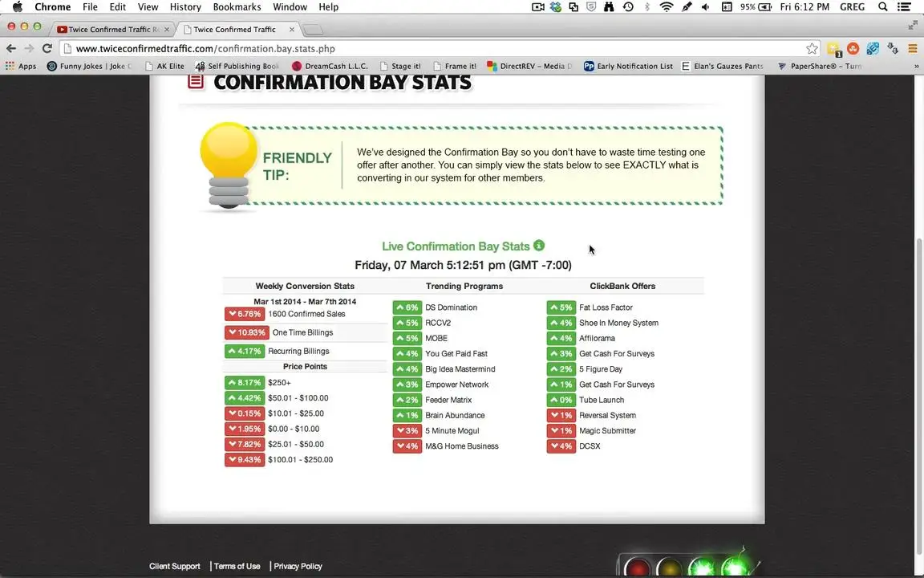The image size is (924, 578).
Task: Click the 'Fat Loss Factor' ClickBank offer
Action: pos(606,307)
